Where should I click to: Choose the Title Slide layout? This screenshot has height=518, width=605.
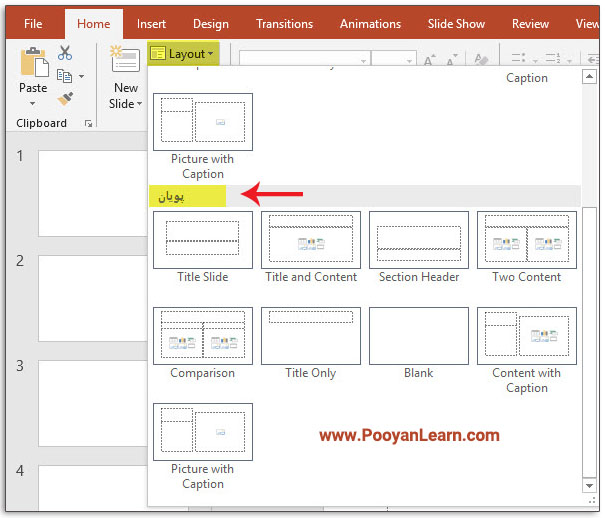[x=203, y=248]
